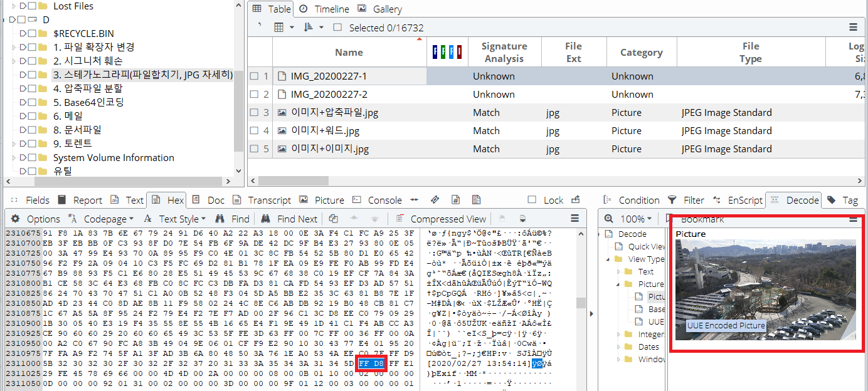The image size is (868, 391).
Task: Open the 100% zoom level dropdown
Action: click(x=637, y=219)
